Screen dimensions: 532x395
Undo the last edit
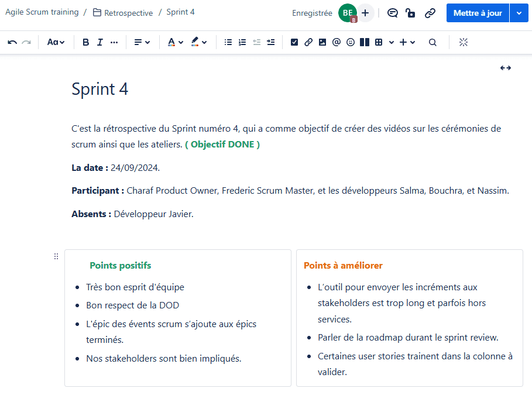coord(12,42)
